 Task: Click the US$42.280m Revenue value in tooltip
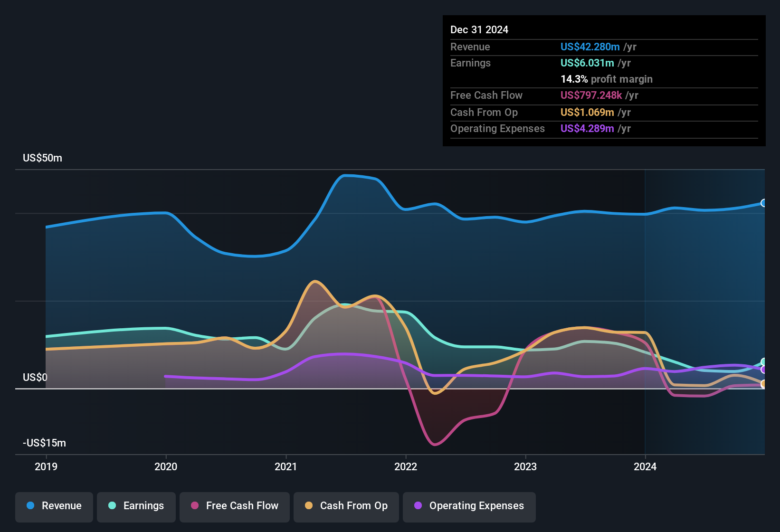(590, 47)
